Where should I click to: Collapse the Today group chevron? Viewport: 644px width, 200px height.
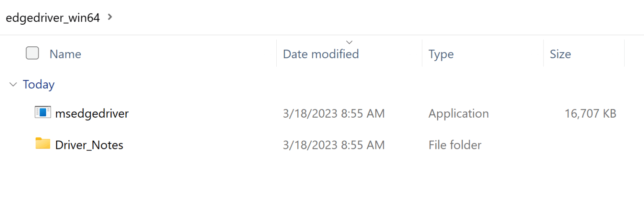point(13,85)
